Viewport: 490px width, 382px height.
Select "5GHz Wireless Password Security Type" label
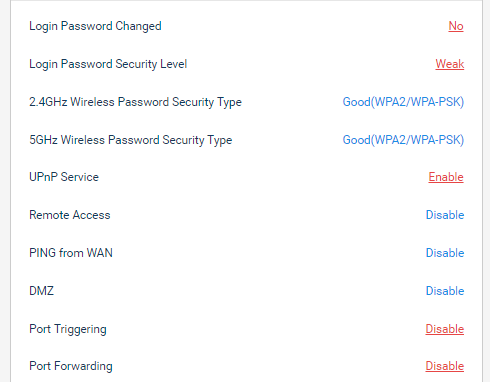131,140
